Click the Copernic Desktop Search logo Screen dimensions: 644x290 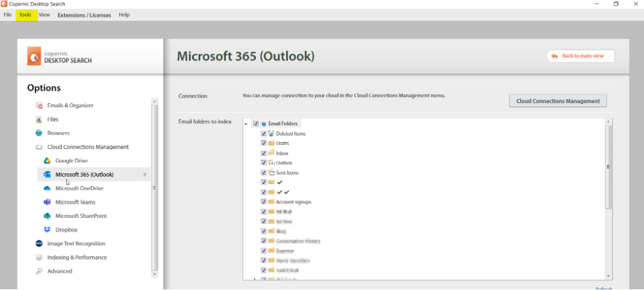pyautogui.click(x=34, y=56)
